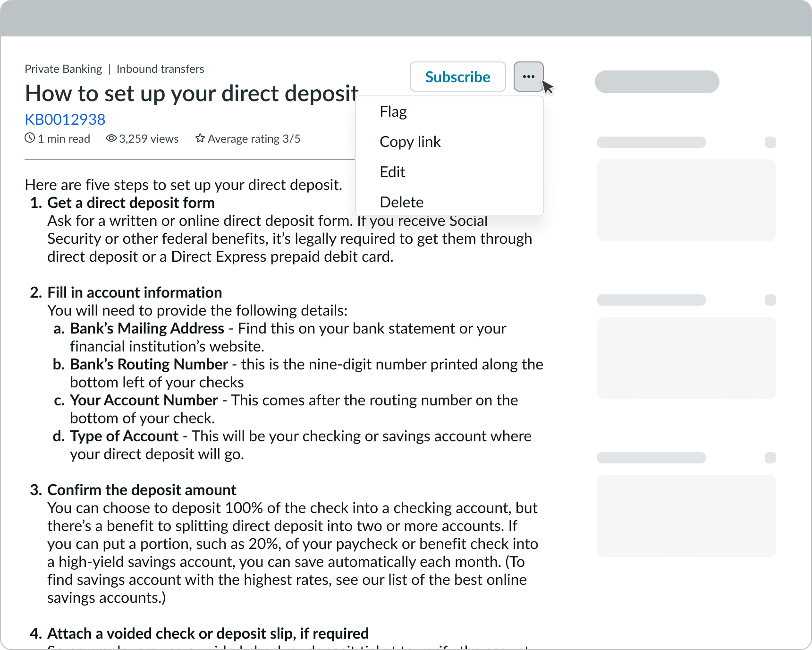Open article link KB0012938

coord(65,119)
